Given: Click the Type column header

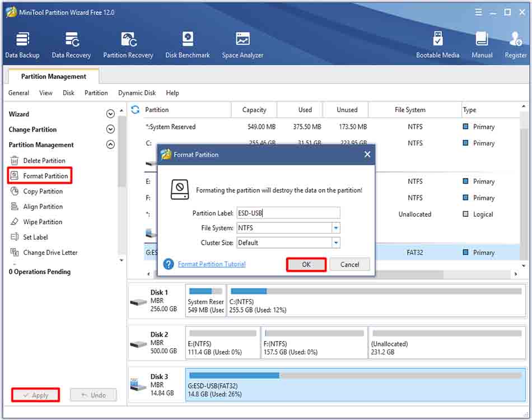Looking at the screenshot, I should click(x=490, y=110).
